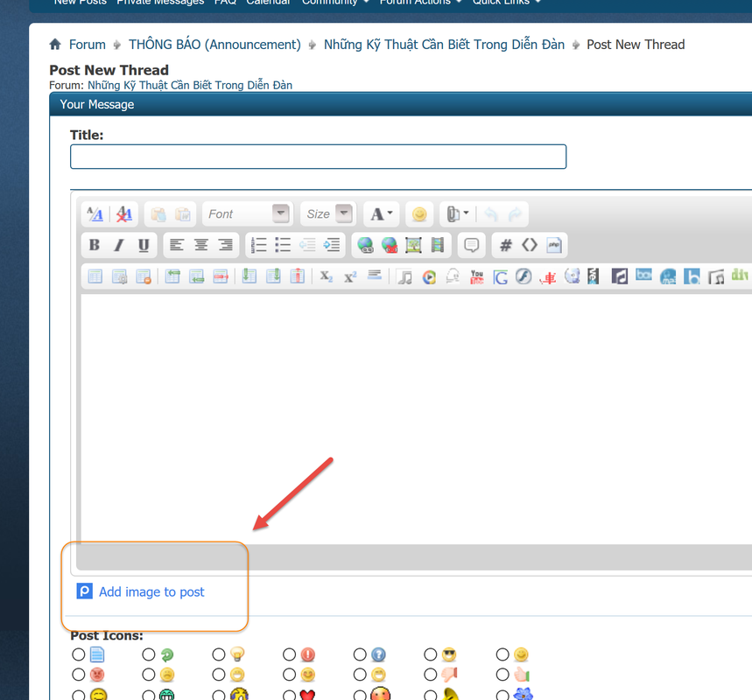This screenshot has width=752, height=700.
Task: Insert horizontal rule icon
Action: (x=374, y=276)
